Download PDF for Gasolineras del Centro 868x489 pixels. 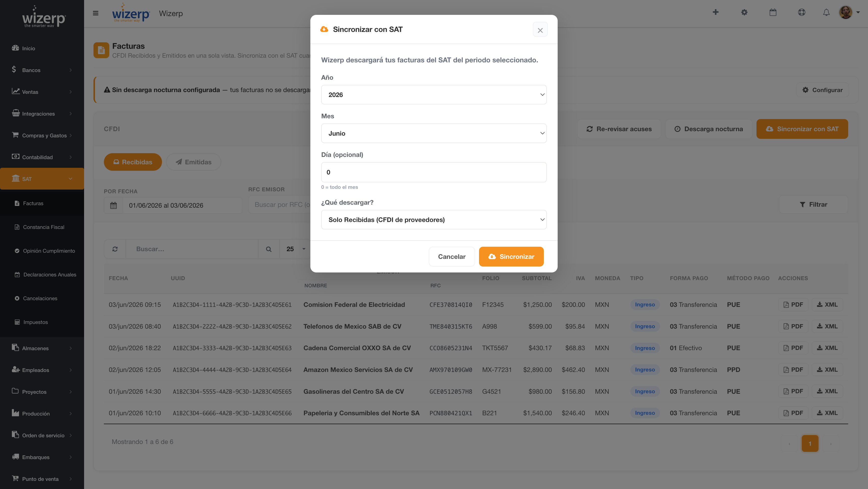pos(793,391)
